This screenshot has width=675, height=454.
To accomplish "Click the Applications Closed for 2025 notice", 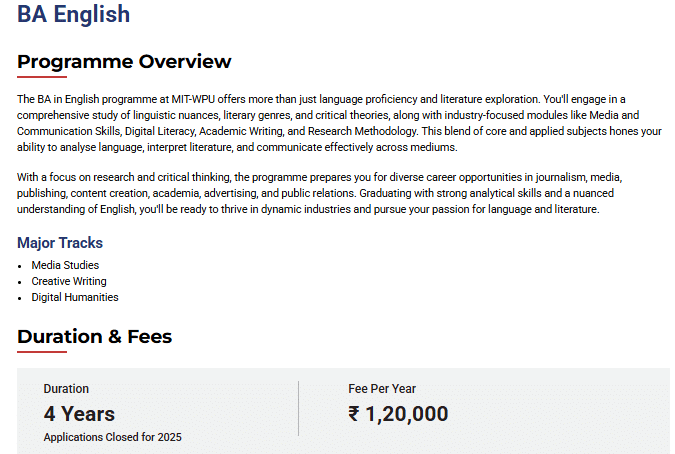I will pyautogui.click(x=113, y=437).
